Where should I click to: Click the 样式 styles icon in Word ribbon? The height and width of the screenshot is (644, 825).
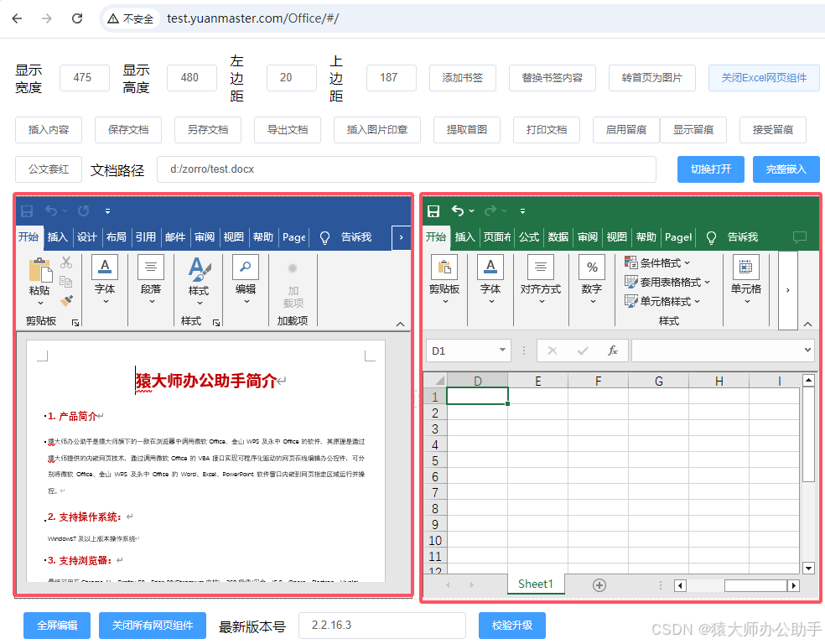click(199, 269)
